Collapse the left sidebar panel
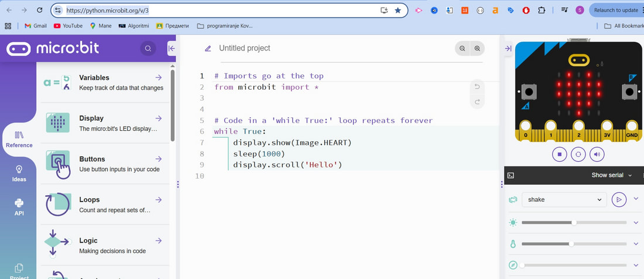The image size is (644, 279). click(172, 49)
